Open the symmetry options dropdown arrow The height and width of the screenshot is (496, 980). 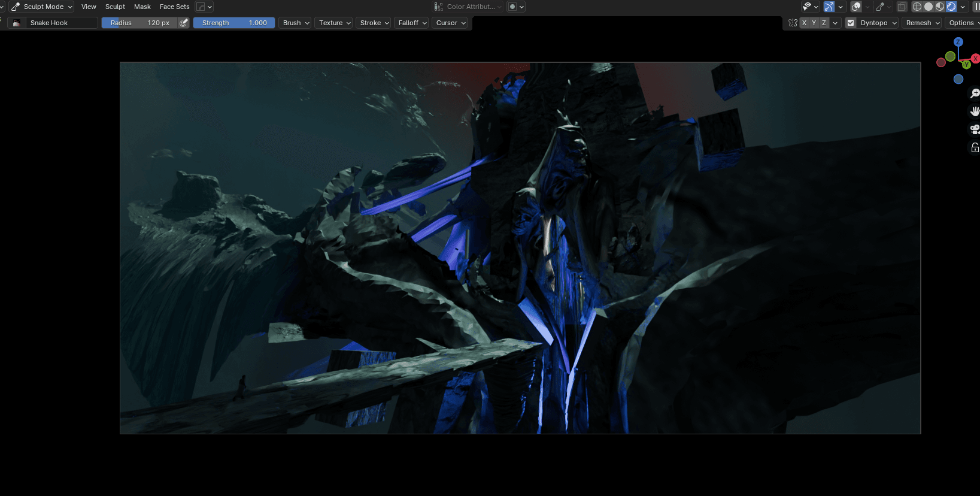[x=835, y=23]
